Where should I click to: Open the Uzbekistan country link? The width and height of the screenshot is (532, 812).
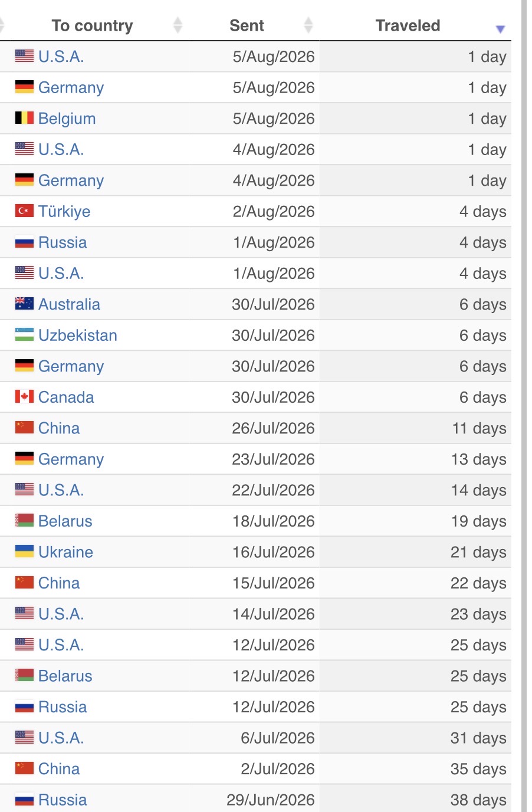pyautogui.click(x=78, y=335)
